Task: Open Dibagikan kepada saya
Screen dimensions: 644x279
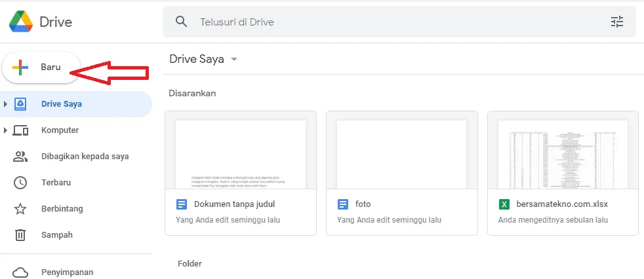Action: coord(76,157)
